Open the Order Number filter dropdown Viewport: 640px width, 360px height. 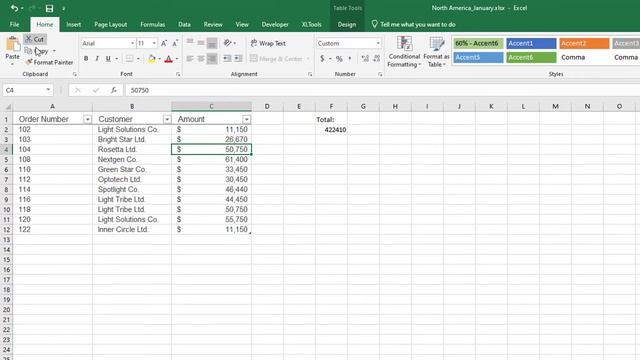click(x=87, y=119)
